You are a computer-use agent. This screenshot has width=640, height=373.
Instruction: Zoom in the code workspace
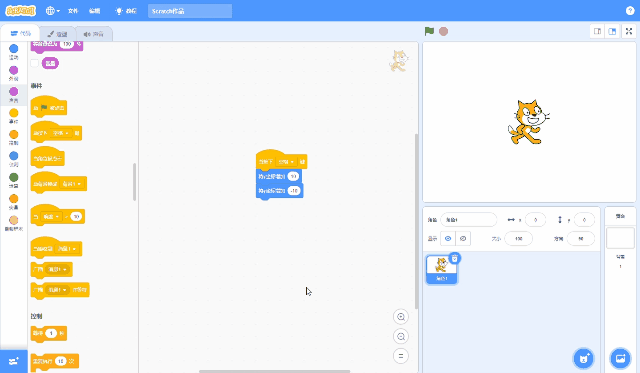401,317
